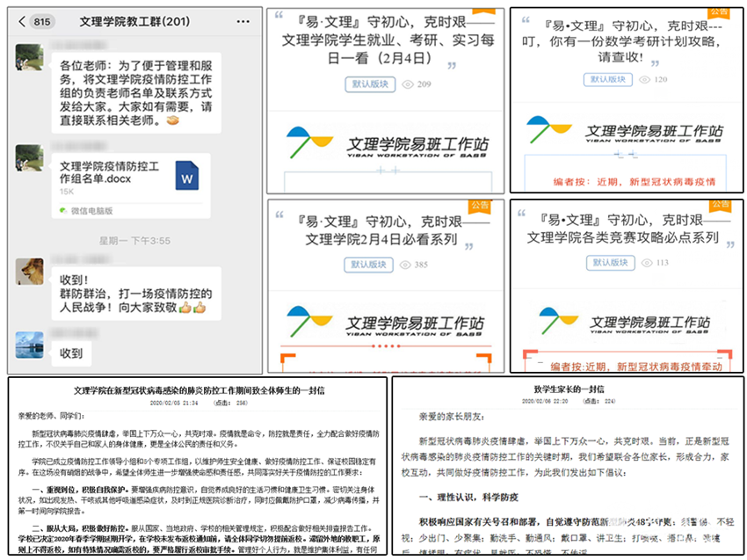The height and width of the screenshot is (560, 747).
Task: Click the eye icon beside 385 views
Action: click(407, 264)
